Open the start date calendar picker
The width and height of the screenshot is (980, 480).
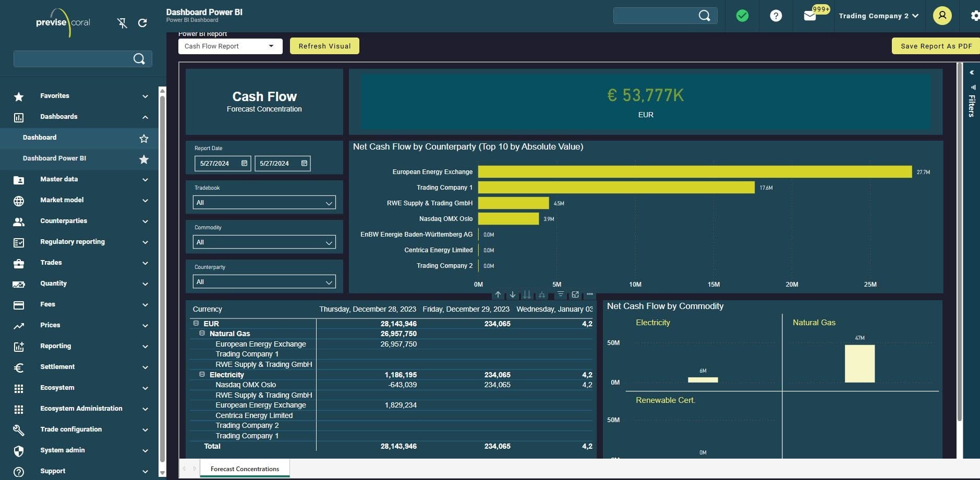pyautogui.click(x=244, y=164)
